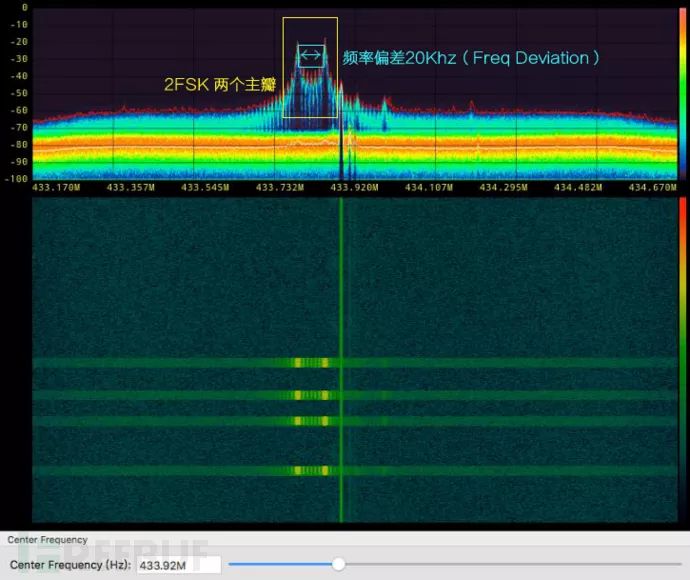Click the spectrum color scale bar
The width and height of the screenshot is (690, 580).
point(682,95)
